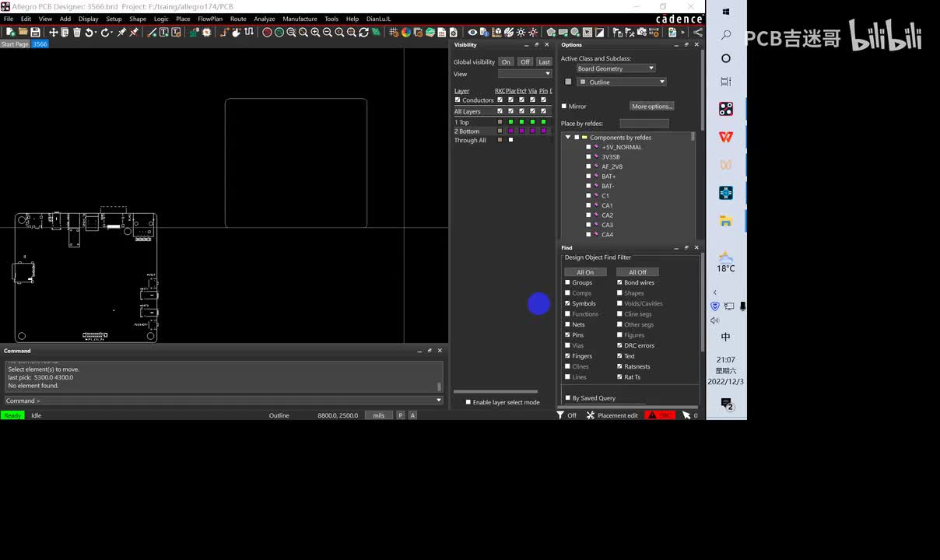Enable the Mirror checkbox

coord(564,106)
